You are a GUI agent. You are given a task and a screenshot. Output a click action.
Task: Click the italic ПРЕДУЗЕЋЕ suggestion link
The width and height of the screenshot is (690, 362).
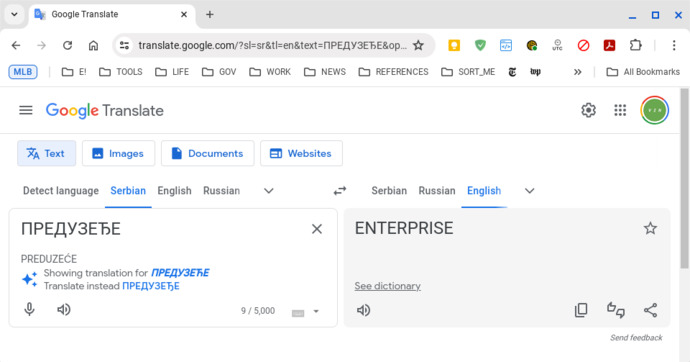click(180, 273)
